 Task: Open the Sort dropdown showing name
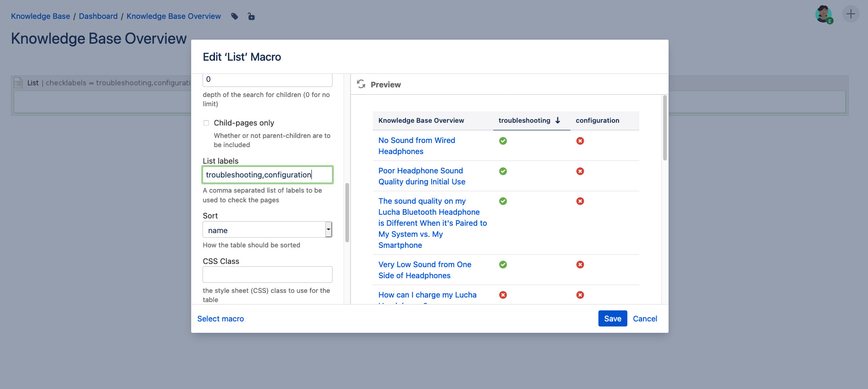click(267, 229)
